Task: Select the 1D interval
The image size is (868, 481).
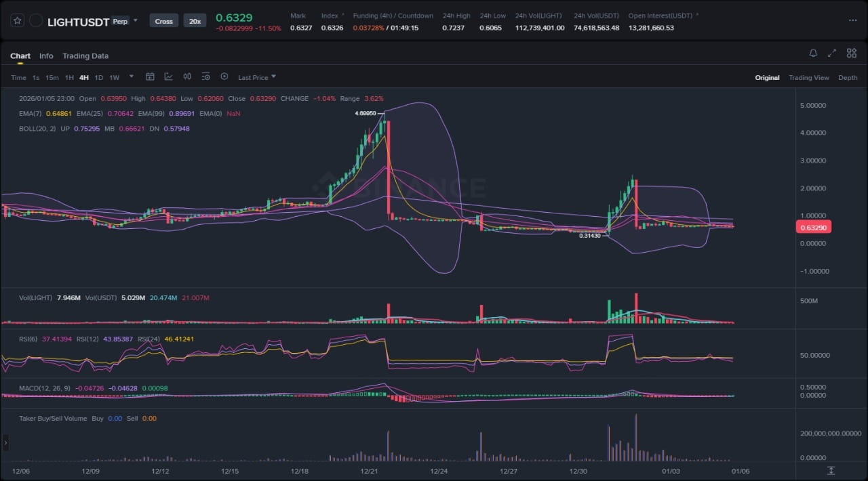Action: (99, 77)
